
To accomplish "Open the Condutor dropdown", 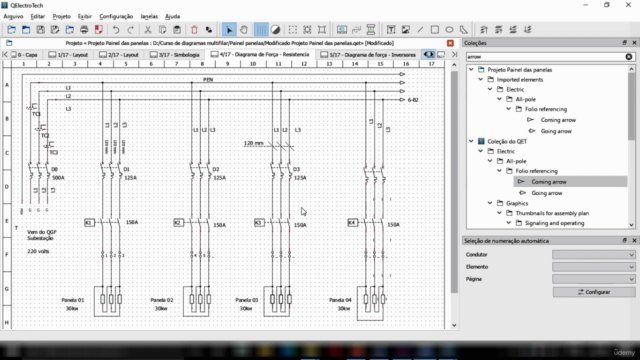I will 593,255.
